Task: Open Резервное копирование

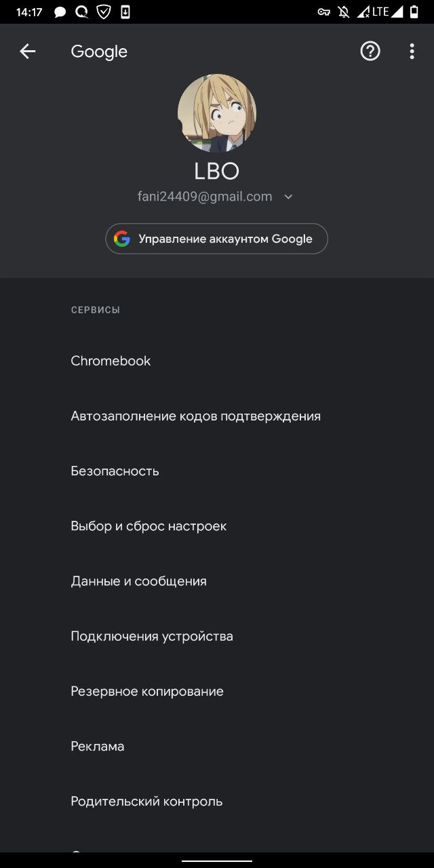Action: click(x=147, y=691)
